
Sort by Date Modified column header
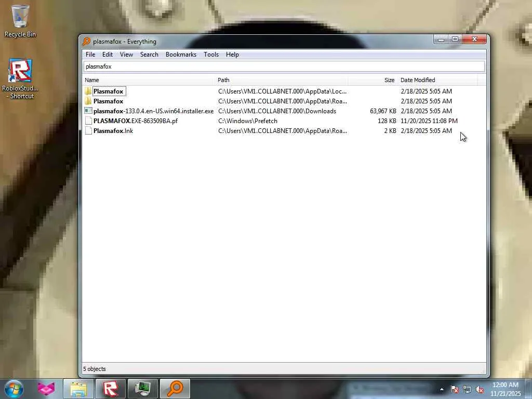[x=437, y=80]
